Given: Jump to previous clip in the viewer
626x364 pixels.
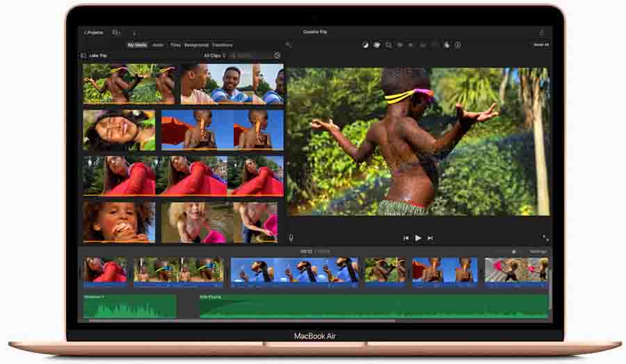Looking at the screenshot, I should (406, 238).
